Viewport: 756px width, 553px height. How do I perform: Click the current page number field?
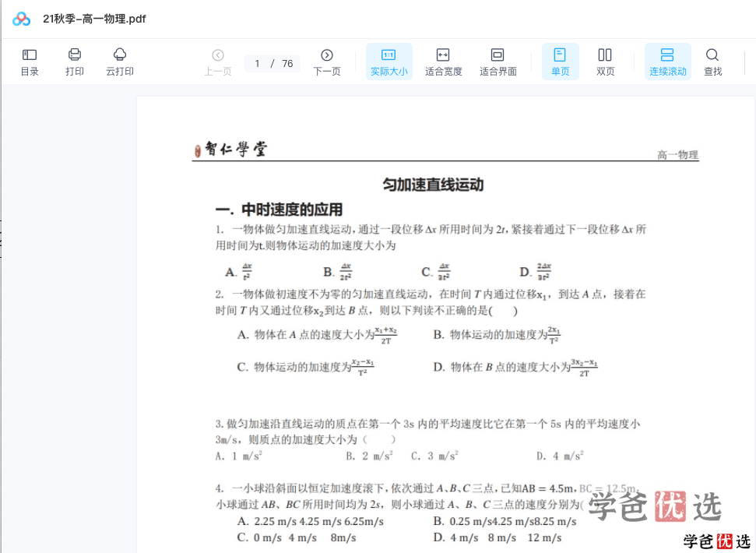(x=258, y=64)
